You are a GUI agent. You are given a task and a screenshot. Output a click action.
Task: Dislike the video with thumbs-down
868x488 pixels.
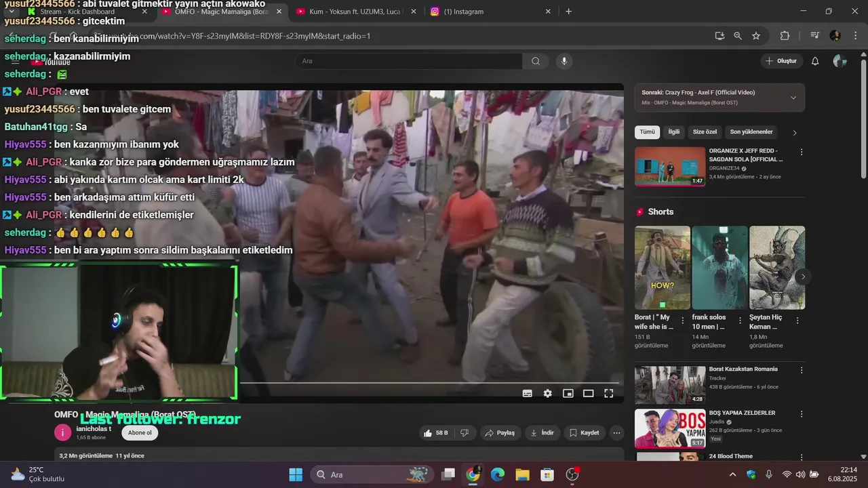465,432
